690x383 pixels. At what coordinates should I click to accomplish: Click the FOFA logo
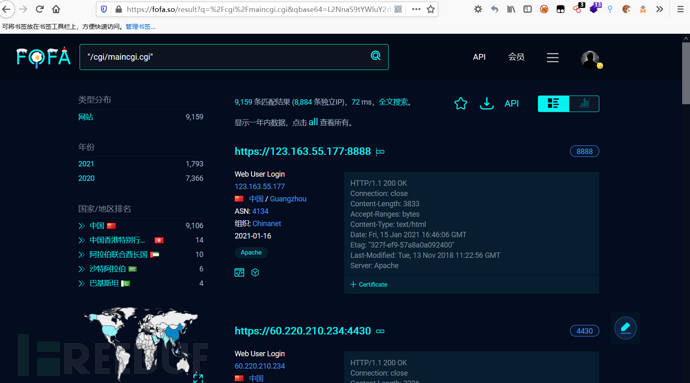(x=43, y=57)
